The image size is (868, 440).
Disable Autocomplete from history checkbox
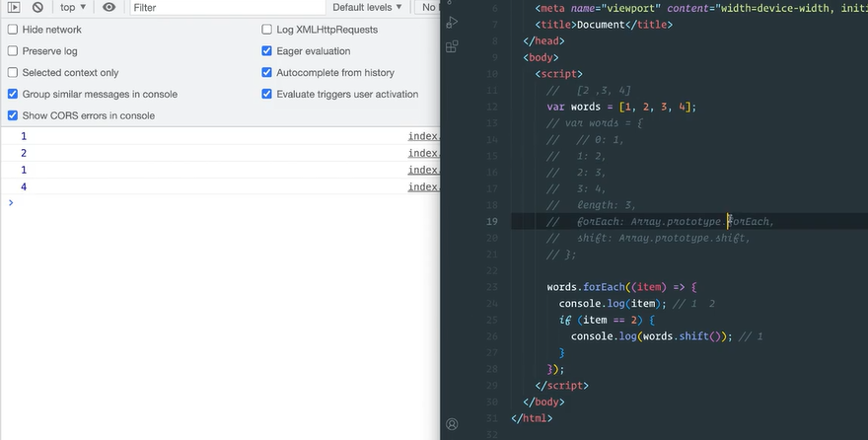[x=267, y=72]
